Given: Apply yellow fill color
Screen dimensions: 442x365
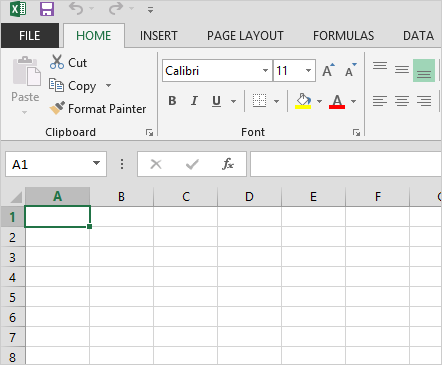Looking at the screenshot, I should pyautogui.click(x=303, y=101).
